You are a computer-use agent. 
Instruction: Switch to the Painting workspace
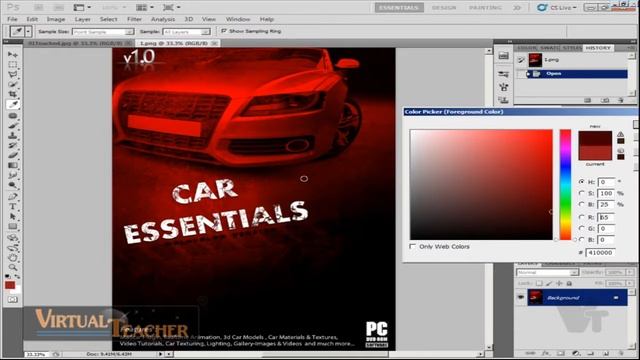point(485,7)
